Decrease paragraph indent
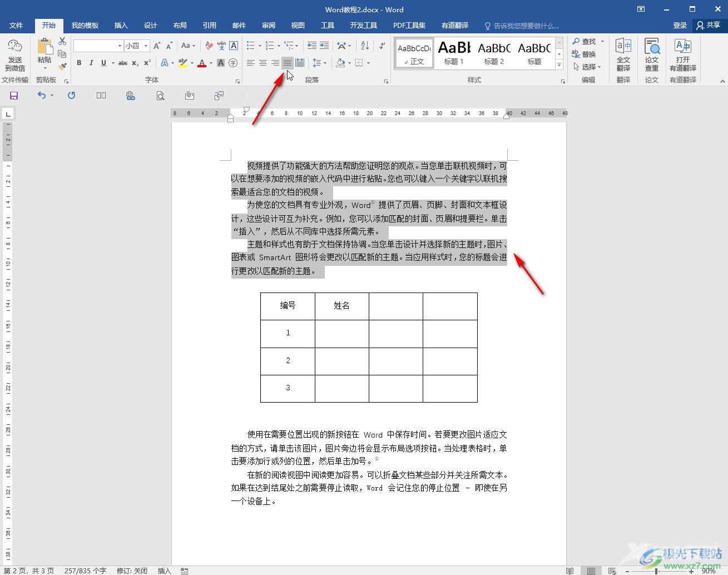The image size is (728, 575). coord(312,46)
